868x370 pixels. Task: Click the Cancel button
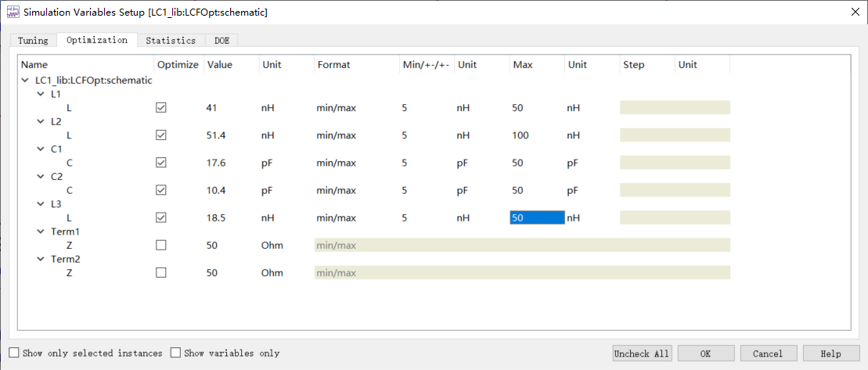(768, 354)
